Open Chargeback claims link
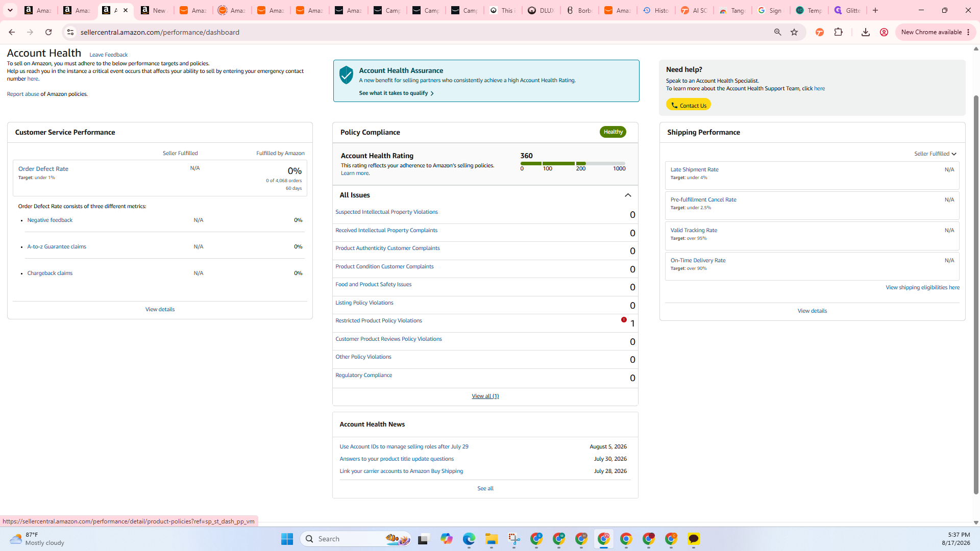 50,273
